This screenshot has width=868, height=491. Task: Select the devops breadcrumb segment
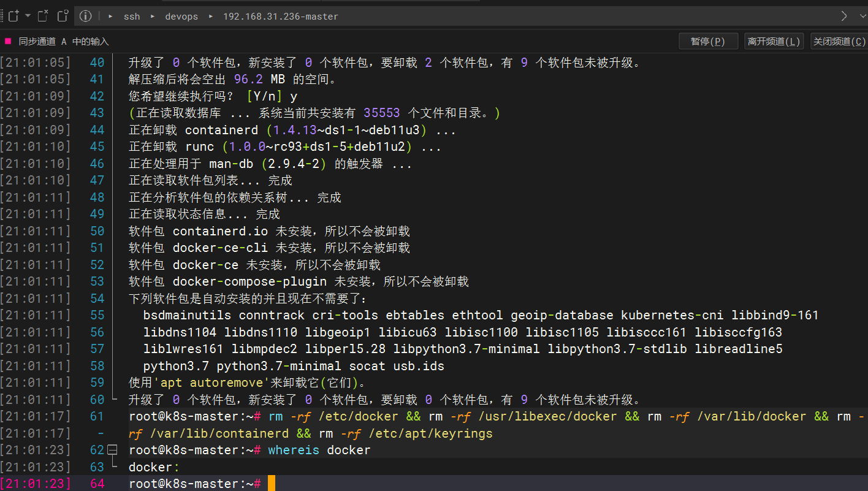pos(181,17)
